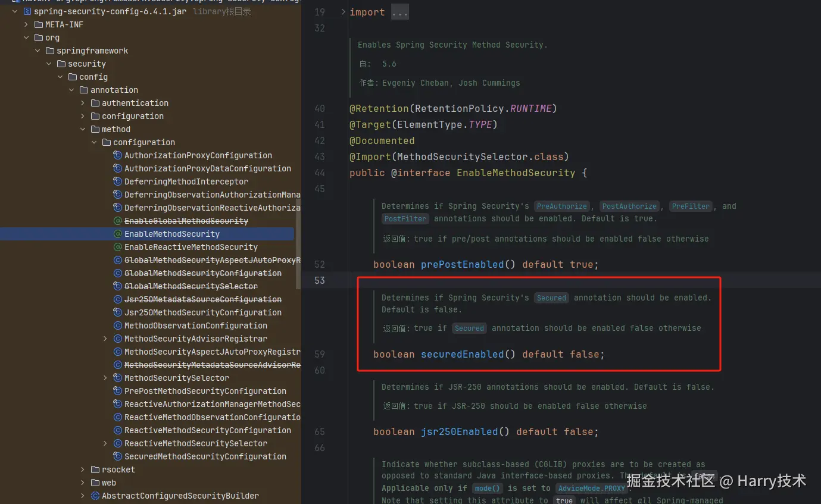Click the @Documented annotation
821x504 pixels.
point(382,140)
